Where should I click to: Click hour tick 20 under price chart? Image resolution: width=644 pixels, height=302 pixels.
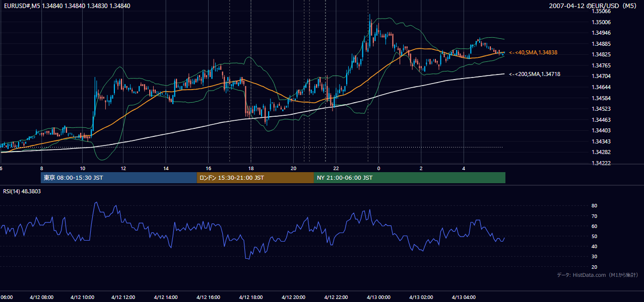[x=293, y=168]
